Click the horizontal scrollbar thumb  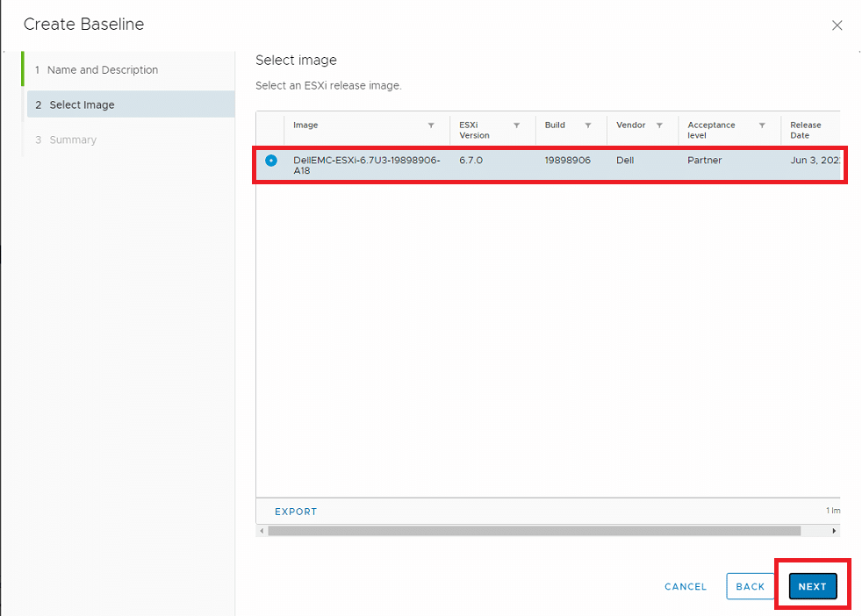click(535, 531)
